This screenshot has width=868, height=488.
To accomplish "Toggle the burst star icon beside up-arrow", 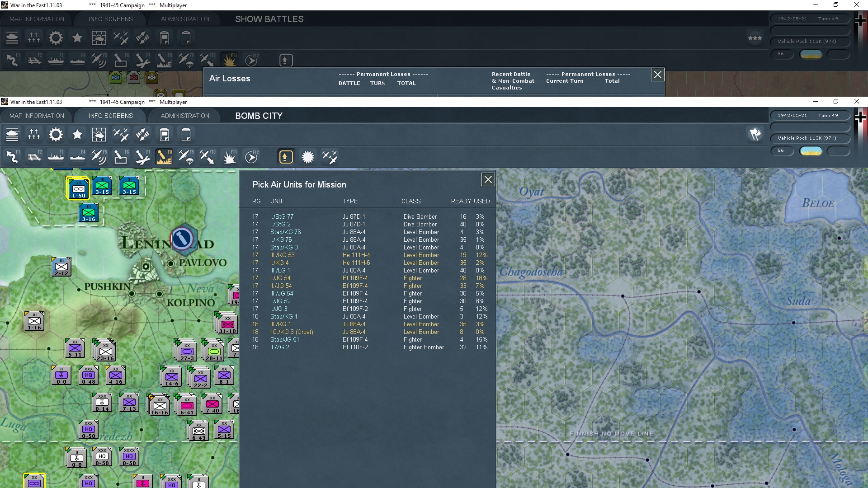I will pyautogui.click(x=307, y=157).
